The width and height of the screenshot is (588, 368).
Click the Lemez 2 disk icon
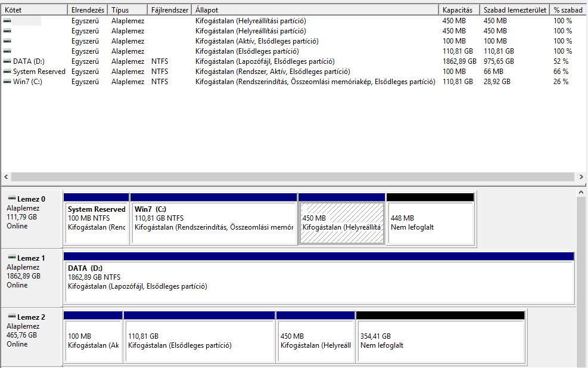pyautogui.click(x=12, y=317)
